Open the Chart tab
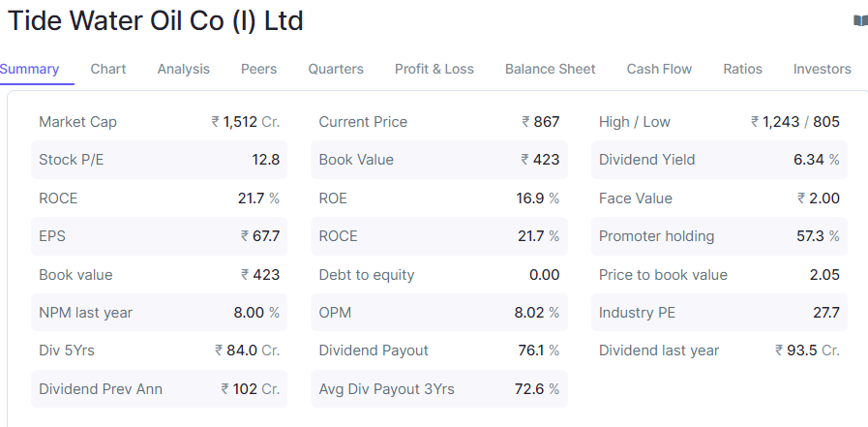This screenshot has height=427, width=868. point(108,69)
